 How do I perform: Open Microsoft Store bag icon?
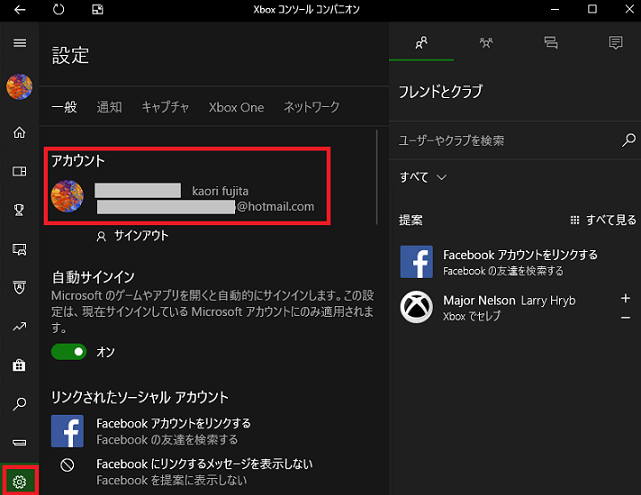(x=19, y=365)
